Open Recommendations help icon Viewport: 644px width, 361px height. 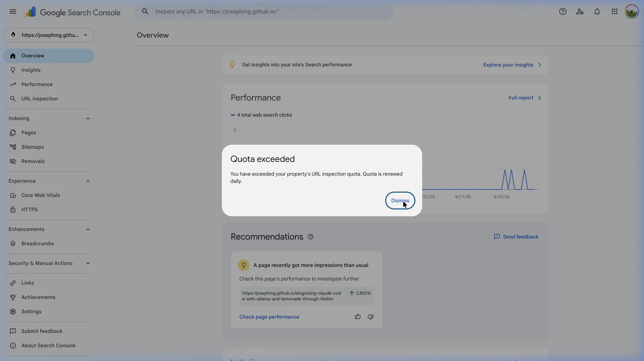point(311,237)
